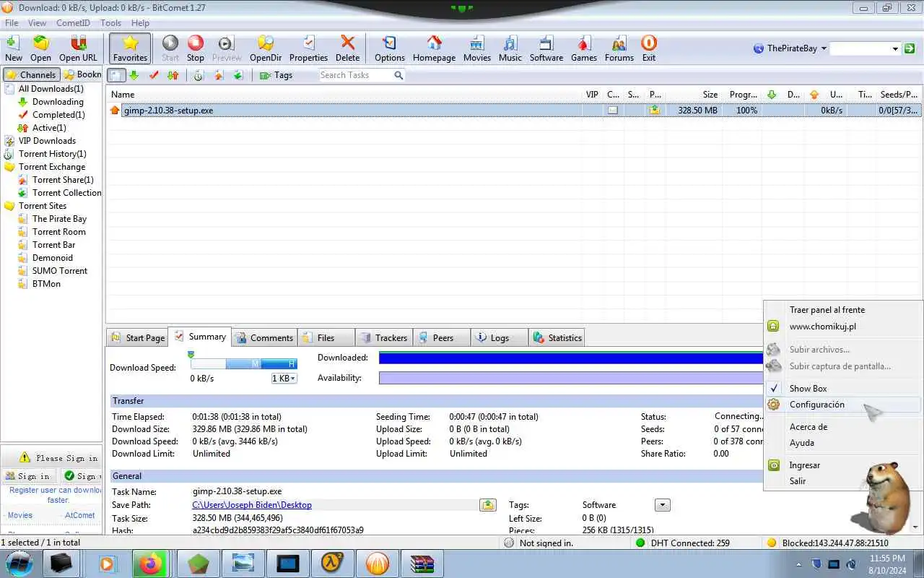
Task: Select All Downloads(1) in sidebar
Action: (51, 89)
